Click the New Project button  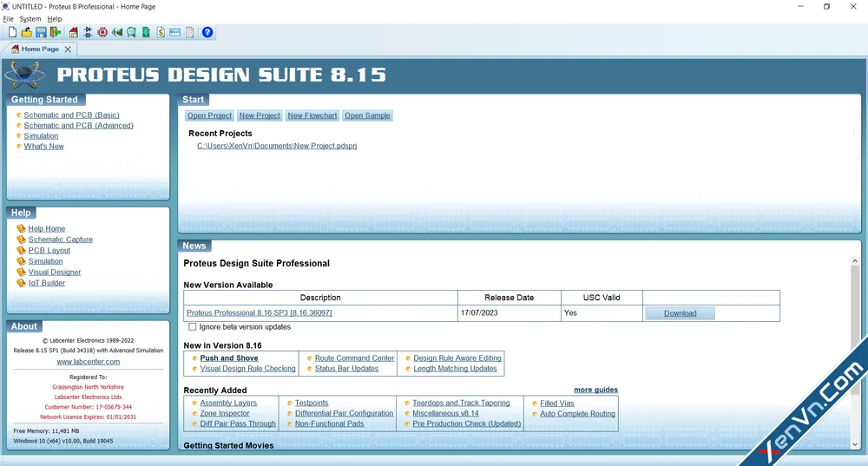[260, 115]
